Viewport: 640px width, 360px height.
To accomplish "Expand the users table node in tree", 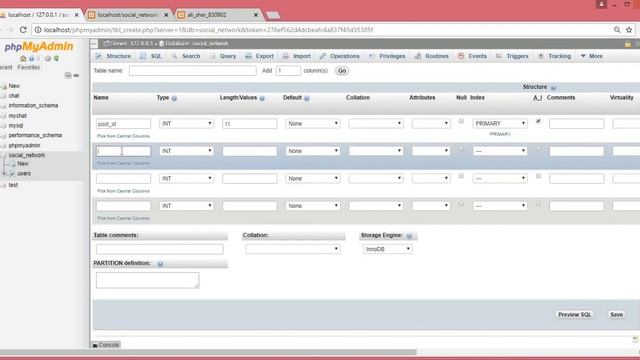I will [x=4, y=174].
